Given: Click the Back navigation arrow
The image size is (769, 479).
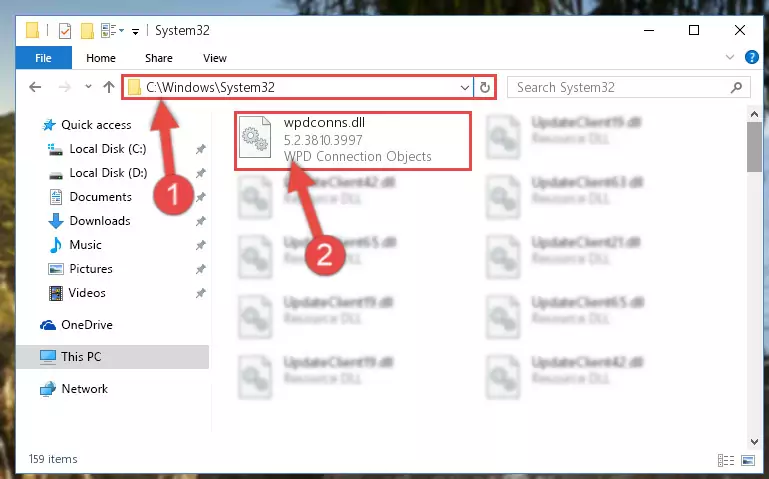Looking at the screenshot, I should [35, 87].
